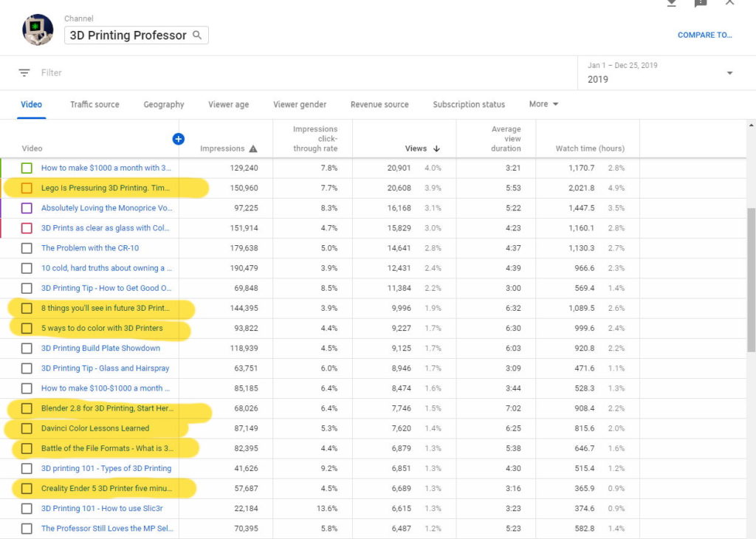Tick the '3D Printing Build Plate Showdown' checkbox

[x=27, y=349]
